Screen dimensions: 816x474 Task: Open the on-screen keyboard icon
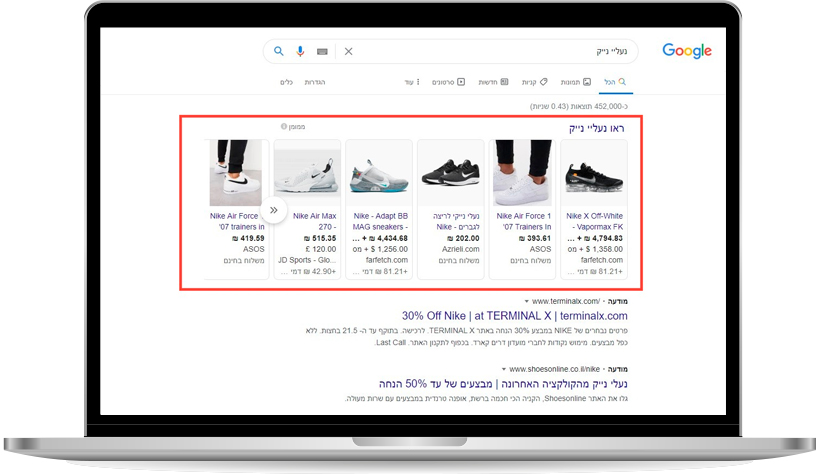click(322, 52)
